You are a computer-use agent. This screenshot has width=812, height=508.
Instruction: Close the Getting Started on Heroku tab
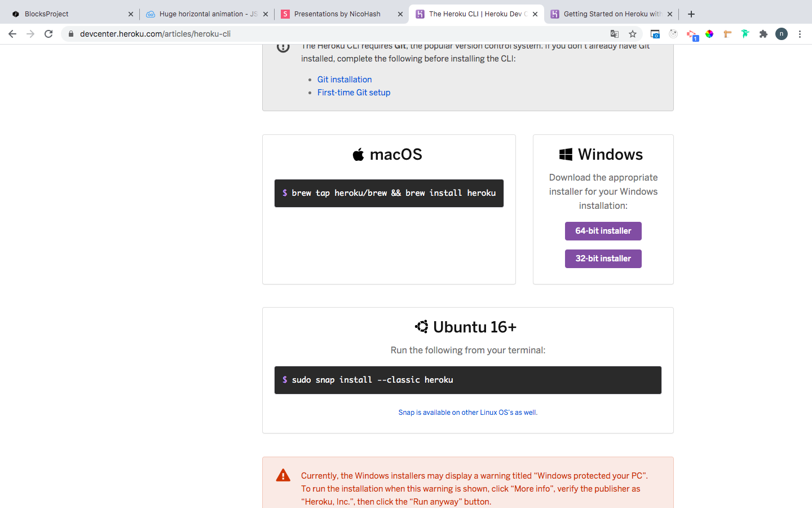[670, 14]
